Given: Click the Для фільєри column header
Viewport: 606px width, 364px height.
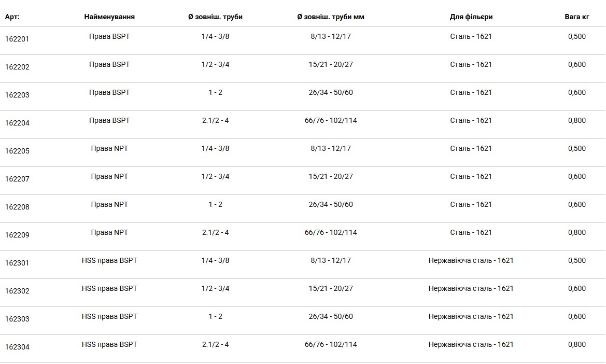Looking at the screenshot, I should pos(471,17).
